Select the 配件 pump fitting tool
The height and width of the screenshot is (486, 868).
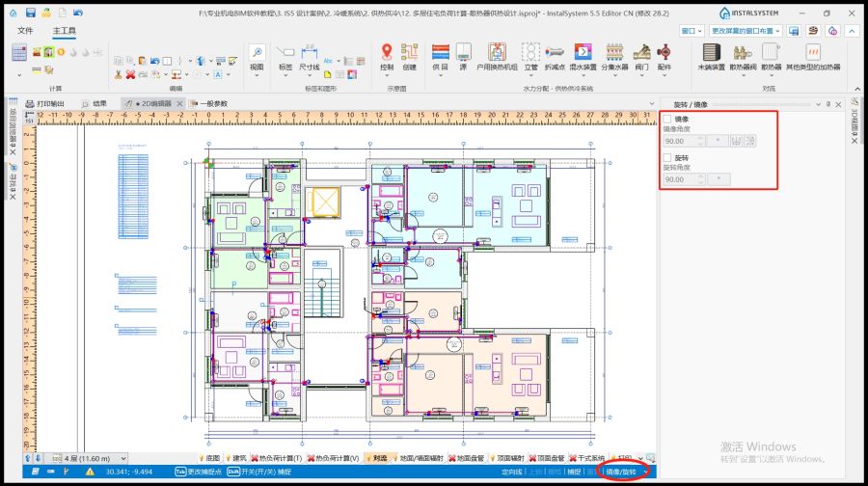pyautogui.click(x=664, y=57)
